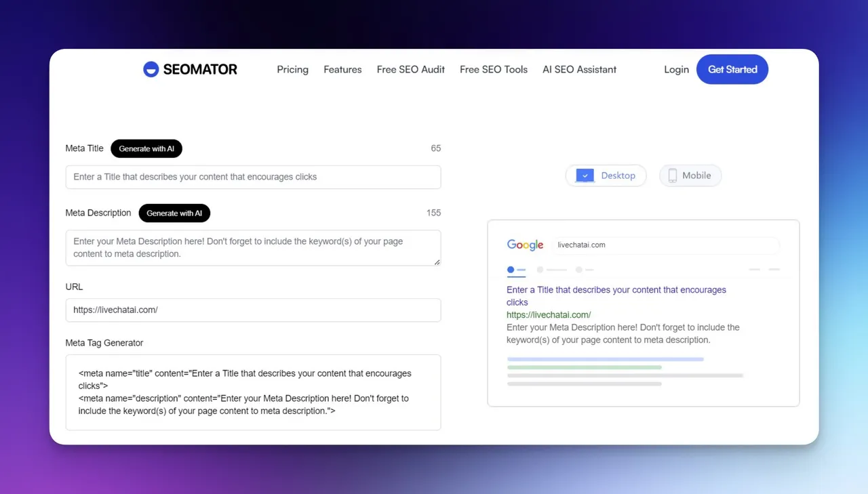Switch preview to Mobile view
868x494 pixels.
(x=690, y=176)
